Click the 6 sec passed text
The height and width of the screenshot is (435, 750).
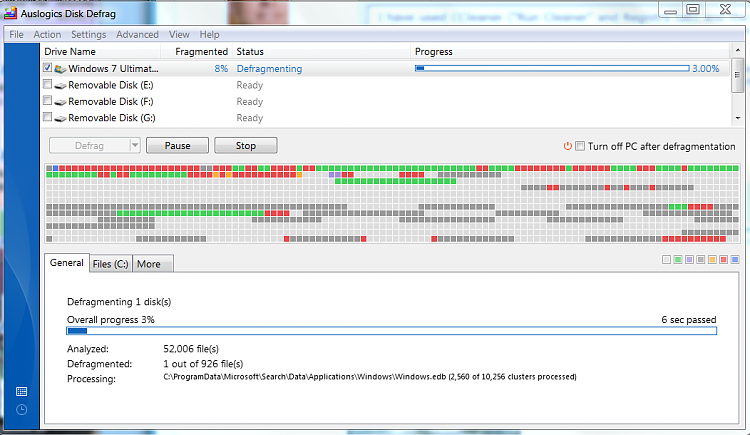[689, 320]
